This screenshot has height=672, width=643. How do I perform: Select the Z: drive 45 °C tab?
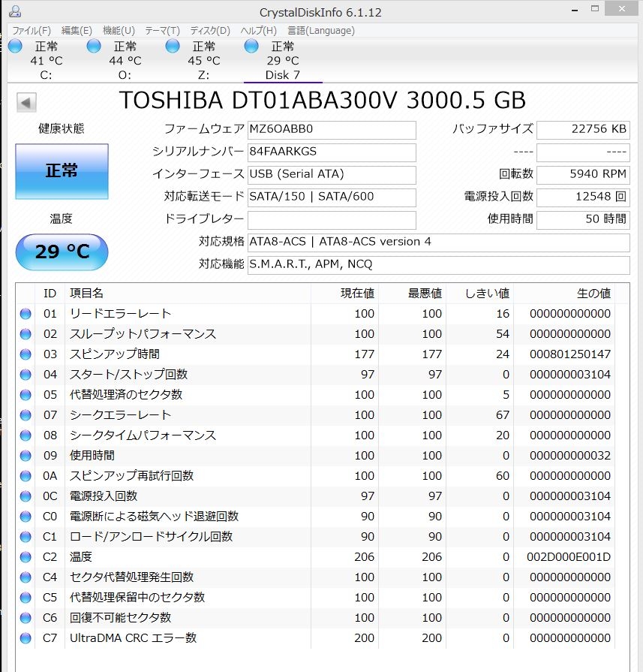(204, 60)
